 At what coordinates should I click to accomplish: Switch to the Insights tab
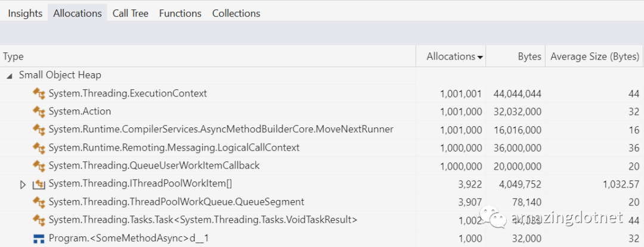[x=24, y=13]
